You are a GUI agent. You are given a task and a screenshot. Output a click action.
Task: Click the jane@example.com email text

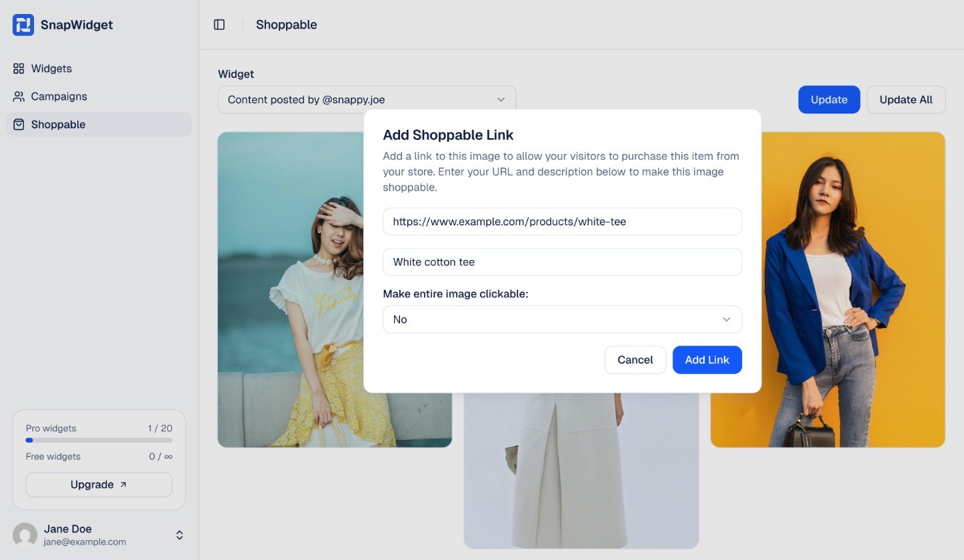[85, 542]
